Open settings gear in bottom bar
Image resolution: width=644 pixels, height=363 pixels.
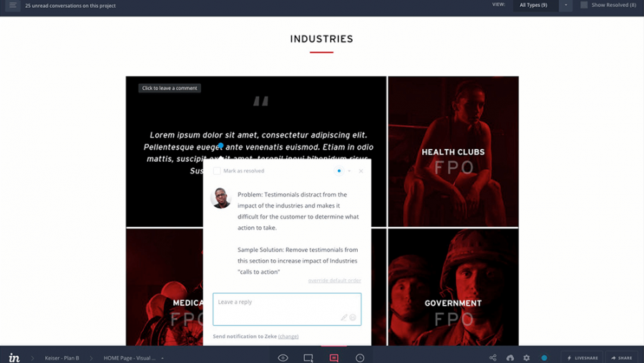pyautogui.click(x=527, y=358)
